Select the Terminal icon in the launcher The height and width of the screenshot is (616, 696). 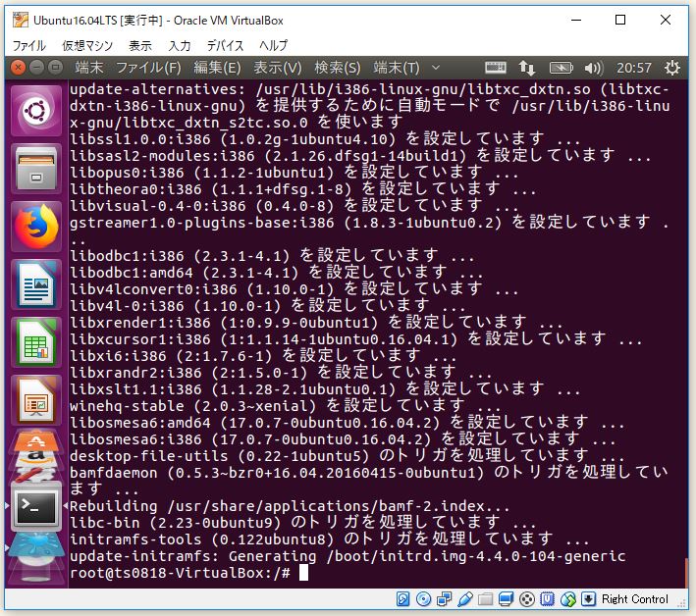[36, 507]
